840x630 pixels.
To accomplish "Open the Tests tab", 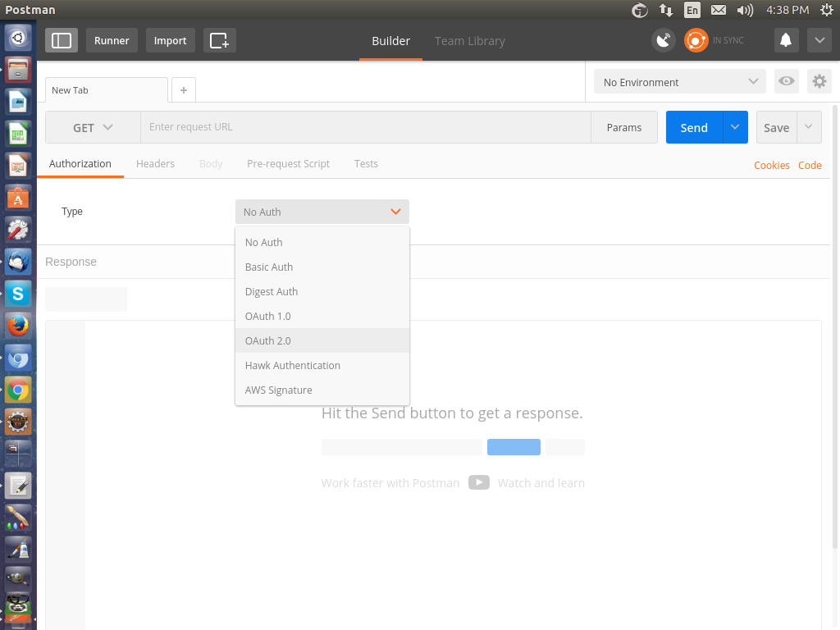I will tap(366, 164).
